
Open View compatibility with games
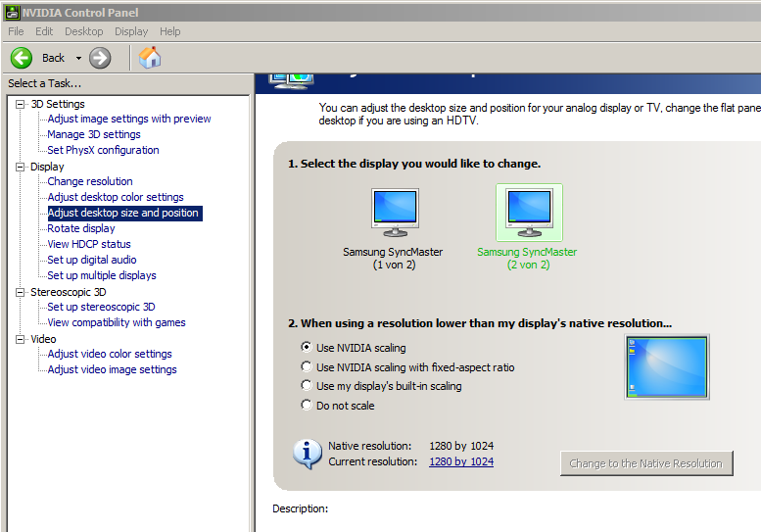tap(117, 322)
